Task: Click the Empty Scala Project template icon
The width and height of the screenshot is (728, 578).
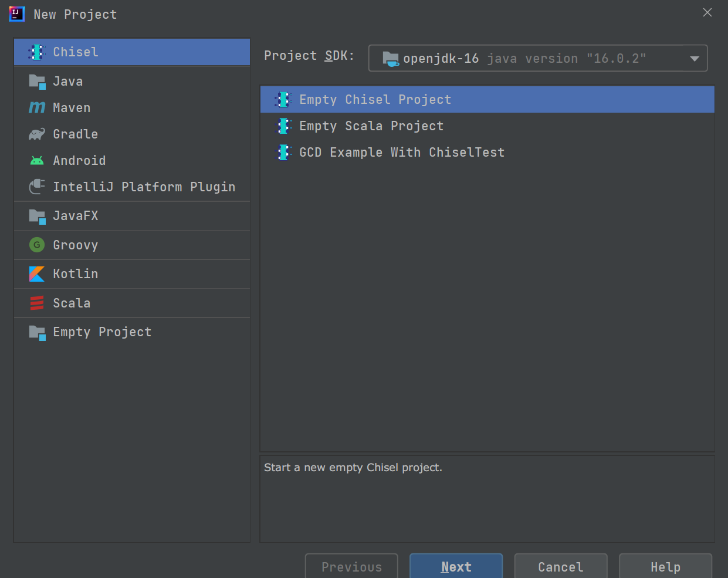Action: (x=283, y=126)
